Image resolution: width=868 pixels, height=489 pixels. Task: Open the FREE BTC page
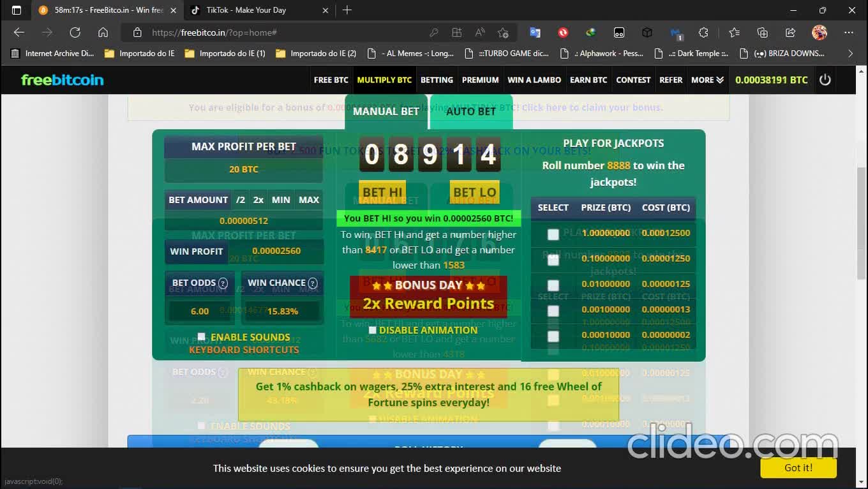coord(331,80)
